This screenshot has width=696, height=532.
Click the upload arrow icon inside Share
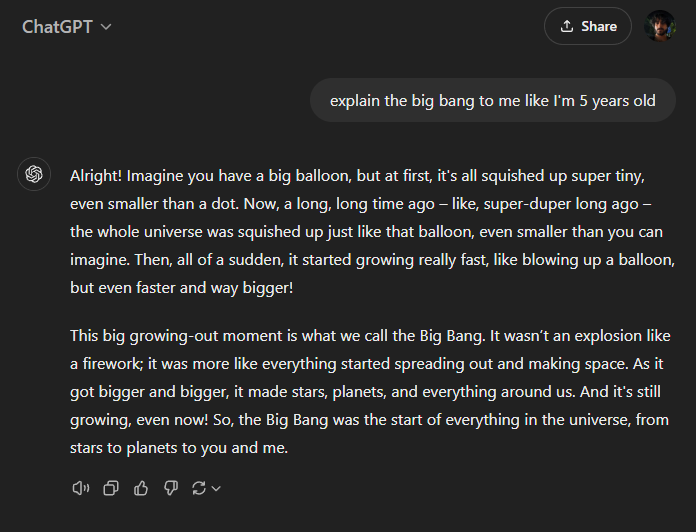tap(567, 26)
